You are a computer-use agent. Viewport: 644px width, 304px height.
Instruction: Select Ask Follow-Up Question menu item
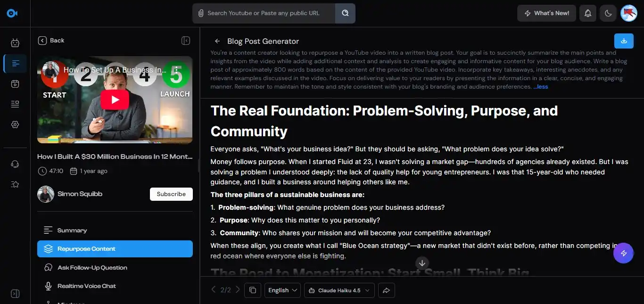(92, 268)
